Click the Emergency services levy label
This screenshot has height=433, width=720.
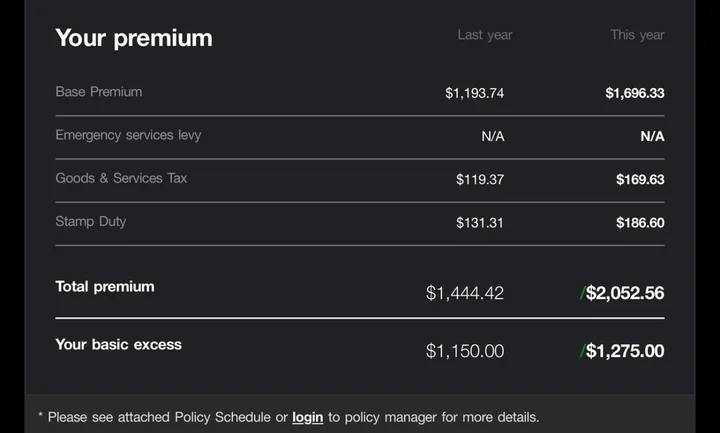click(128, 135)
